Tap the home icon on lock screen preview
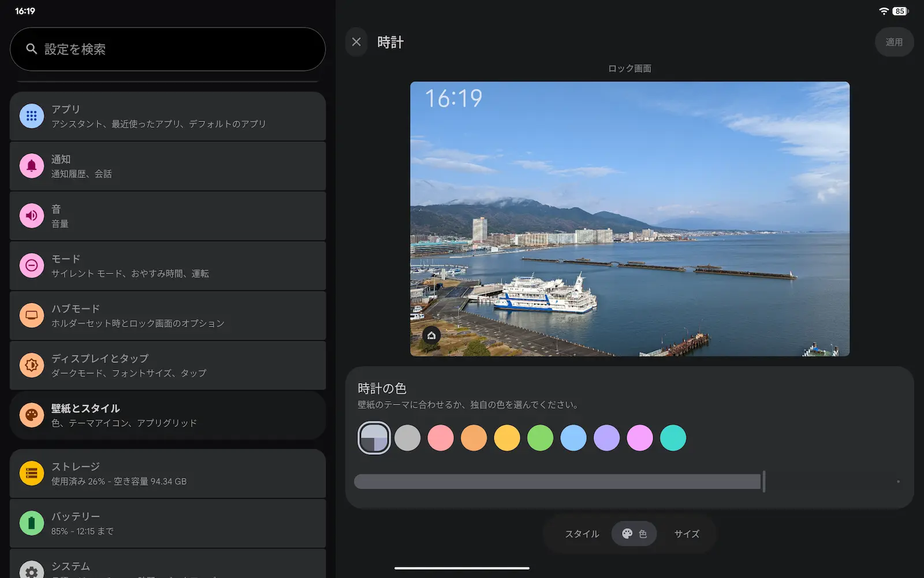This screenshot has width=924, height=578. tap(431, 335)
